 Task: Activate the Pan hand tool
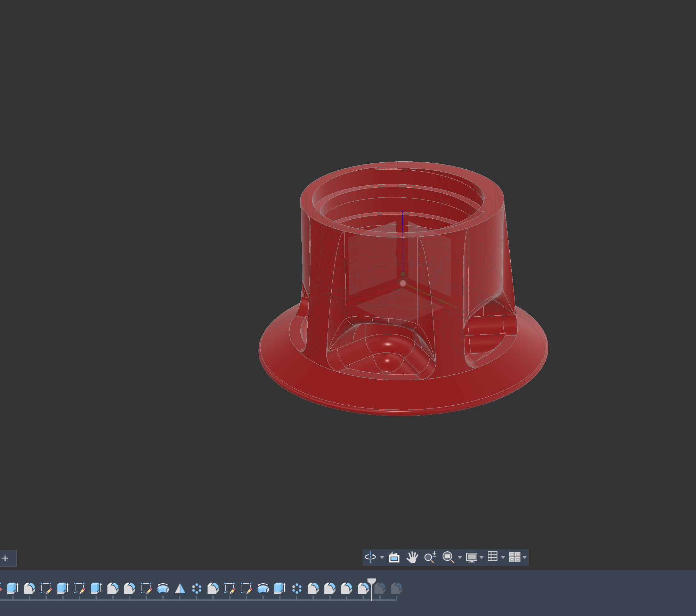click(x=412, y=557)
